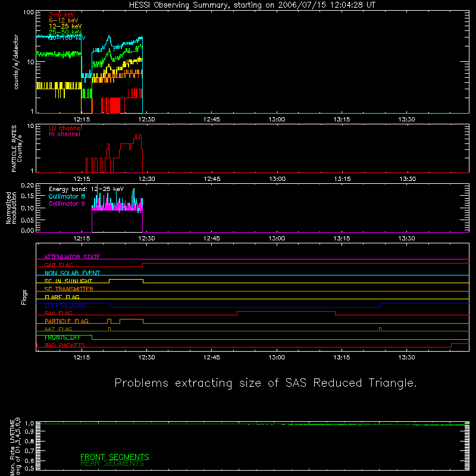Click the 100 value on counts axis
476x476 pixels.
28,12
